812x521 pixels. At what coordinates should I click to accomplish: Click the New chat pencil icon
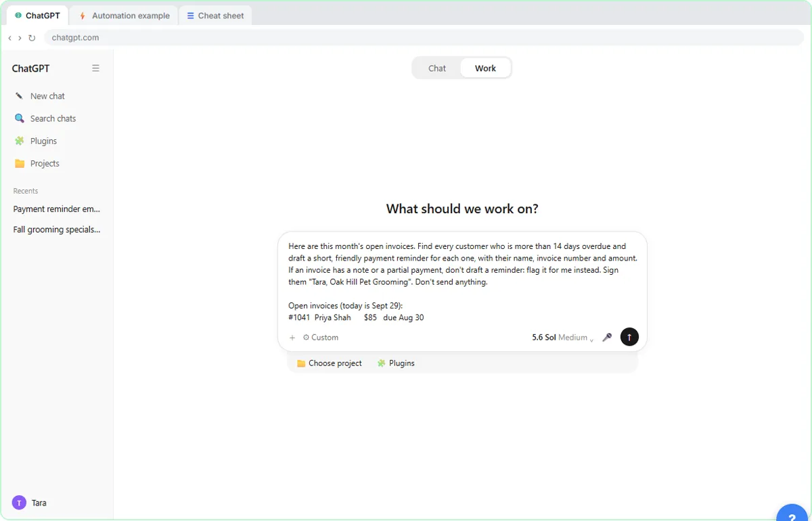[19, 96]
